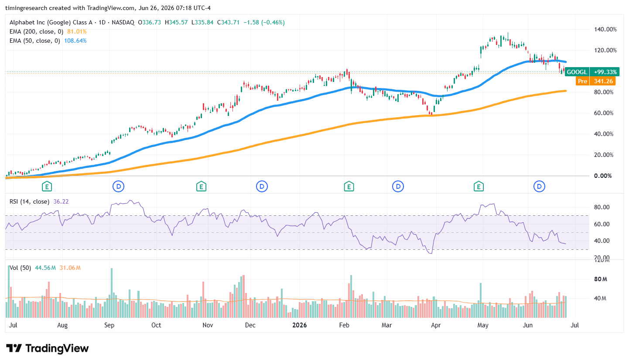
Task: Click the May label on the time axis
Action: (x=482, y=325)
